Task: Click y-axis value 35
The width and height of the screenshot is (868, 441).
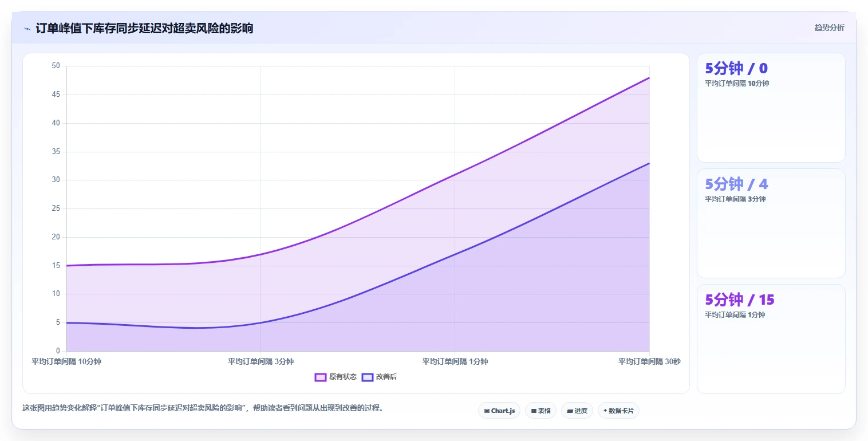Action: click(x=56, y=152)
